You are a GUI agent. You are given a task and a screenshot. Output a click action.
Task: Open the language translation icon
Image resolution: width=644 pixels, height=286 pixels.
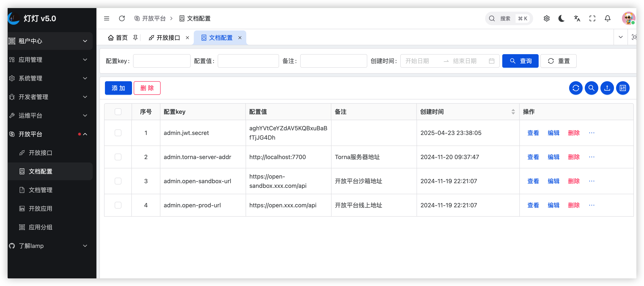coord(577,18)
